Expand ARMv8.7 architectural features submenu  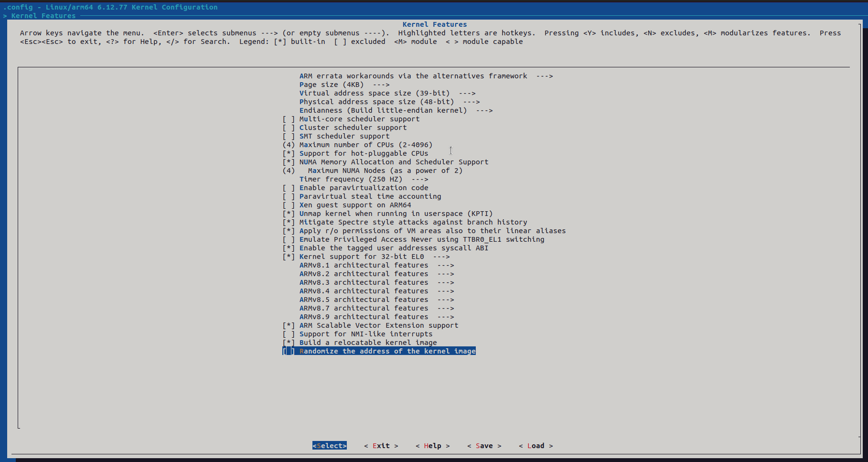coord(377,308)
